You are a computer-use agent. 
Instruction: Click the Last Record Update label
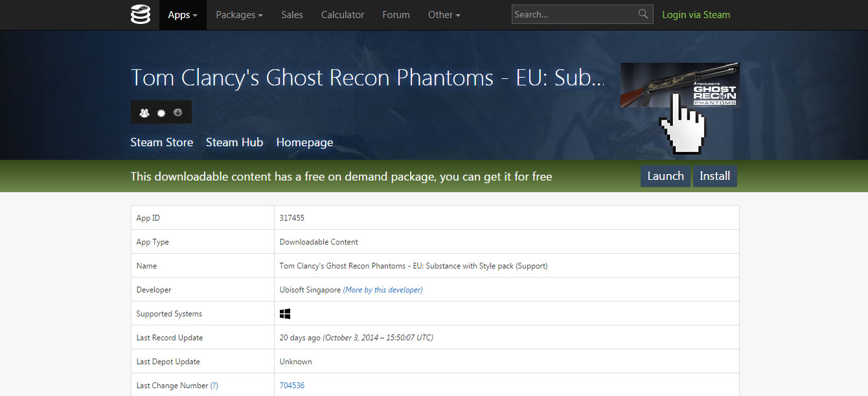coord(170,338)
